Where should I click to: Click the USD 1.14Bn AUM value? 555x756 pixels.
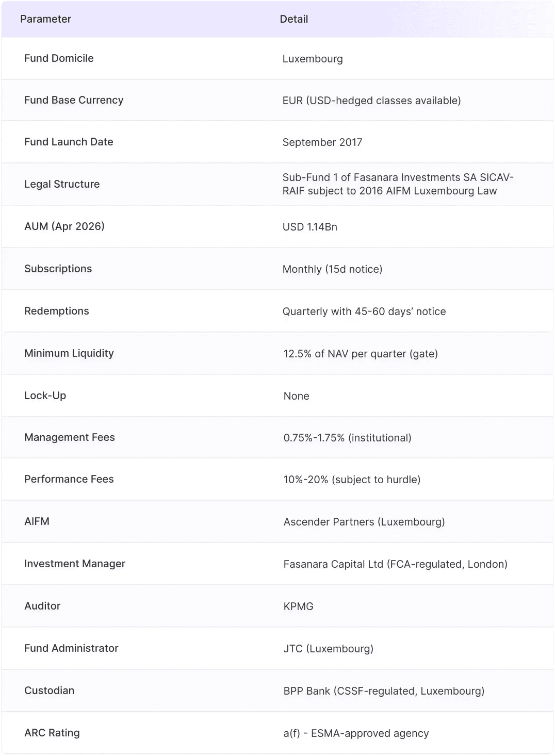(x=309, y=227)
